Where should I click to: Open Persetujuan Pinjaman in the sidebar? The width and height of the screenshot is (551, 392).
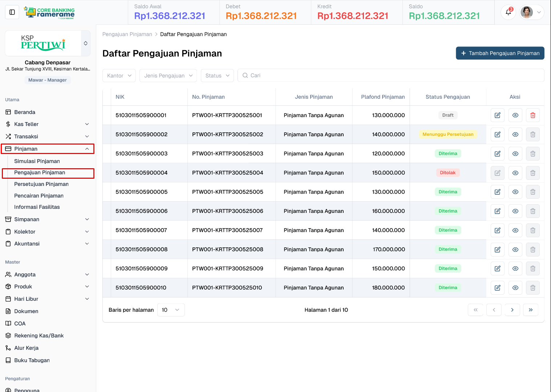pos(41,184)
